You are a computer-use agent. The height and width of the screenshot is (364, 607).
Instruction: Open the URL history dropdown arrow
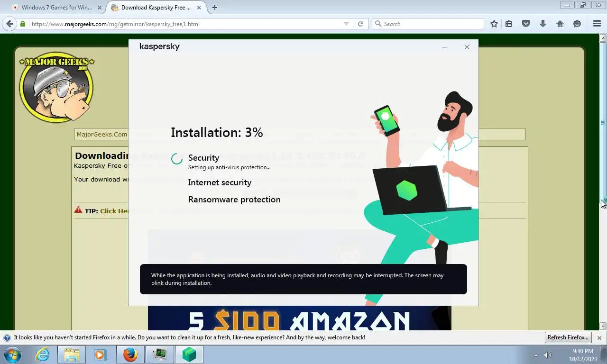pyautogui.click(x=346, y=24)
